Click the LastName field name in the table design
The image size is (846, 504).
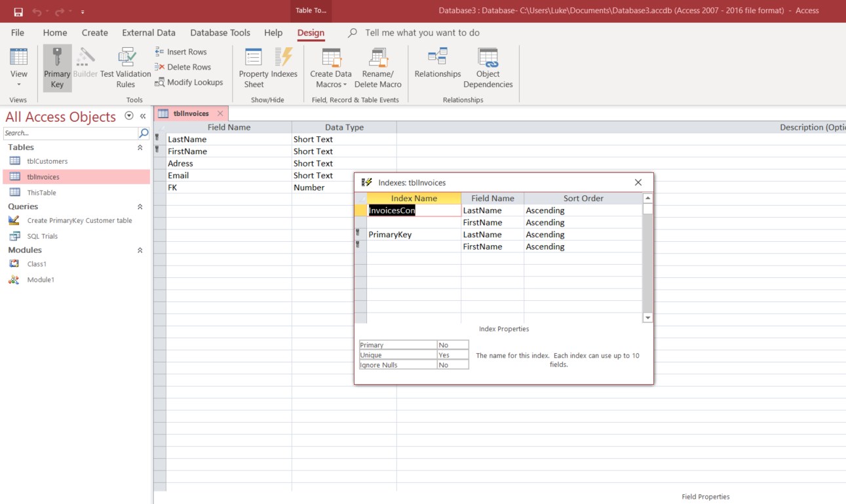pyautogui.click(x=229, y=139)
